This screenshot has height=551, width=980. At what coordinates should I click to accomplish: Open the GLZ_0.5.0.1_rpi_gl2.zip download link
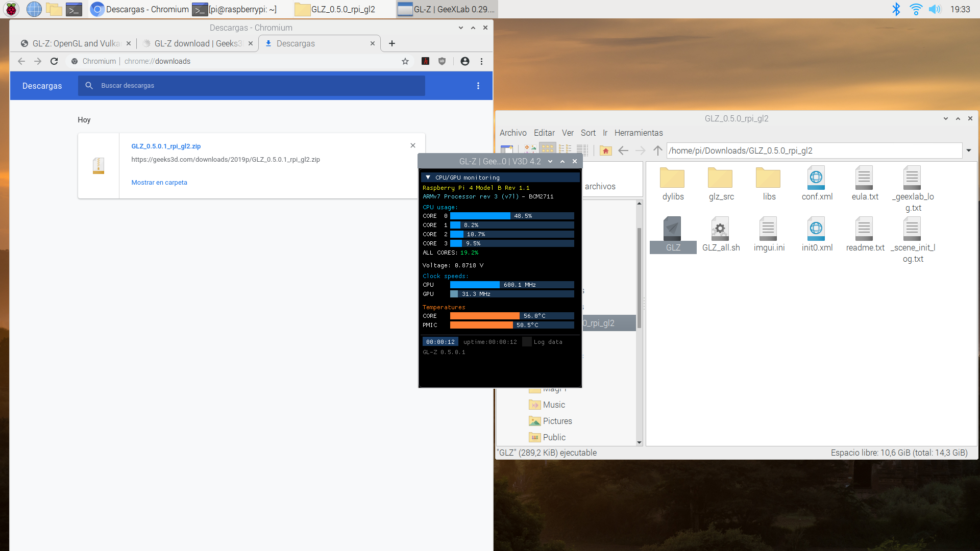(x=166, y=146)
